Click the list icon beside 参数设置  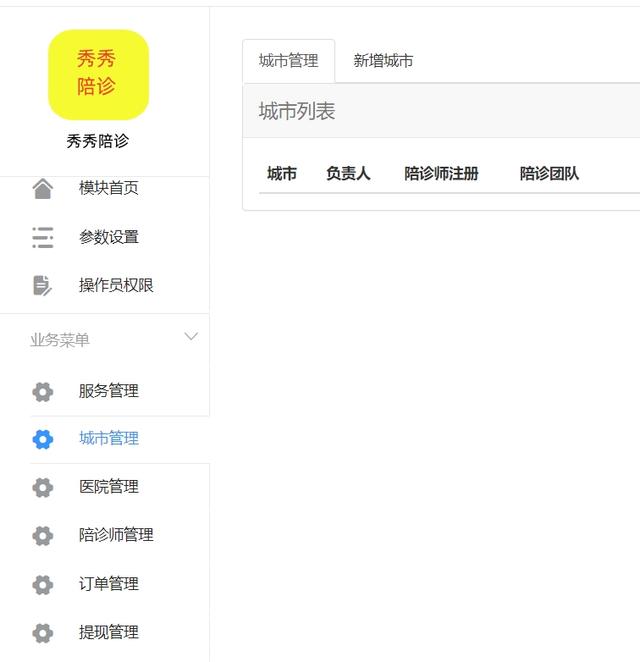(42, 237)
